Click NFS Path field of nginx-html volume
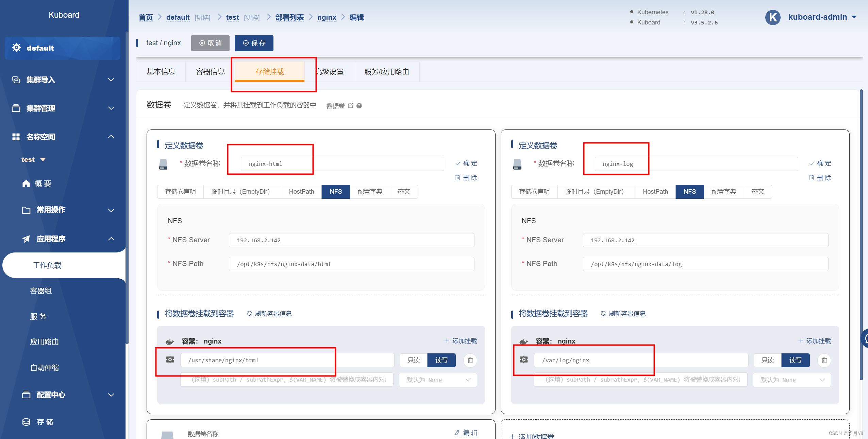868x439 pixels. click(x=351, y=264)
